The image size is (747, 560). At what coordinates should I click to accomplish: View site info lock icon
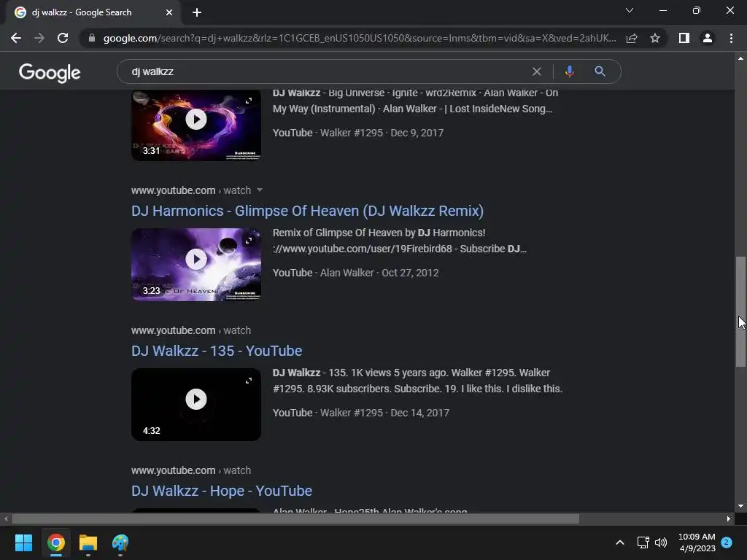(91, 38)
